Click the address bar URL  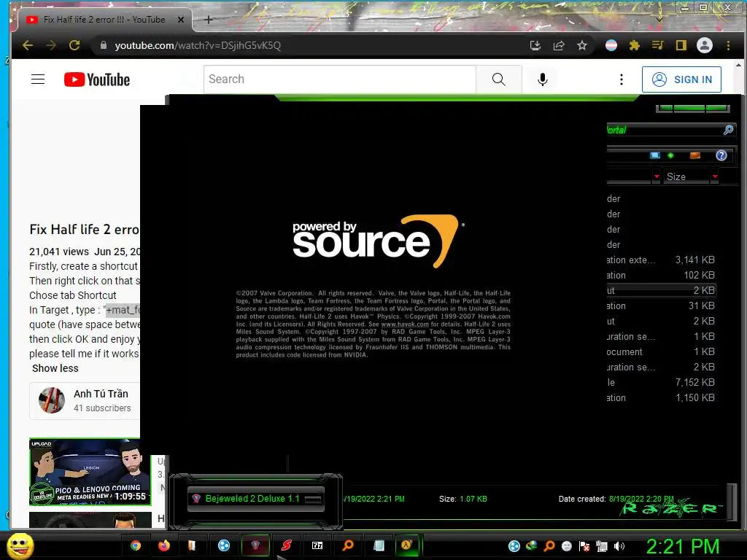[198, 46]
